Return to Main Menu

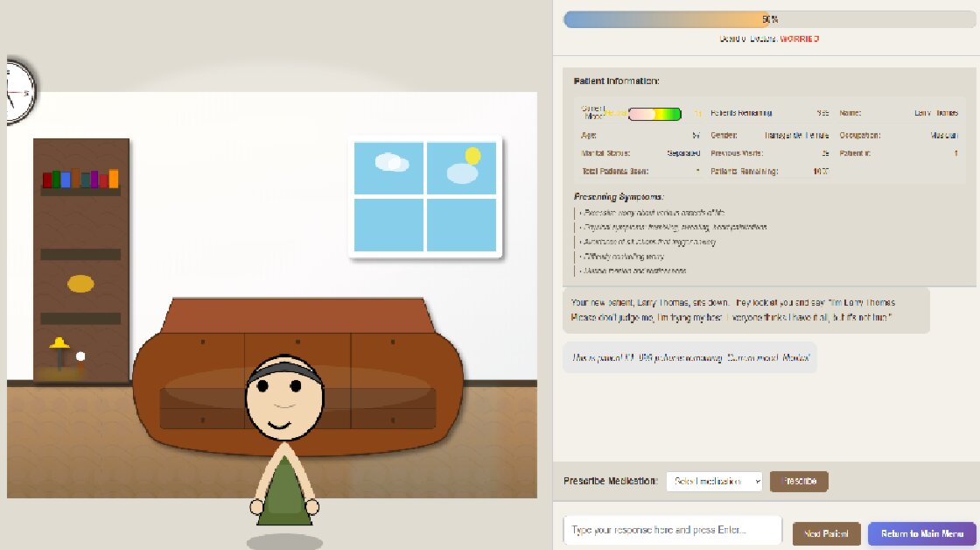[921, 533]
